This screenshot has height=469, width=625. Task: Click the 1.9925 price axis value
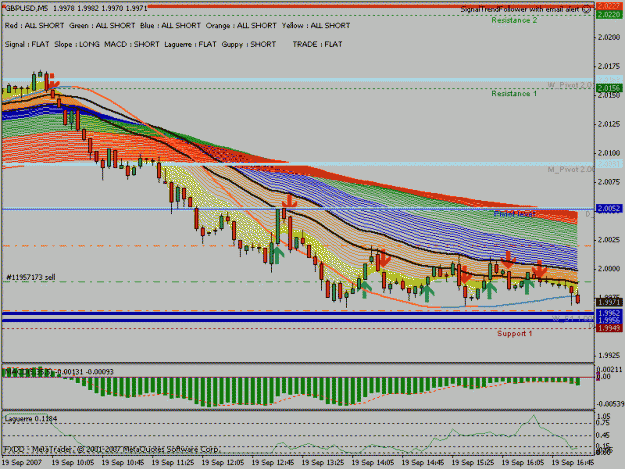tap(609, 355)
